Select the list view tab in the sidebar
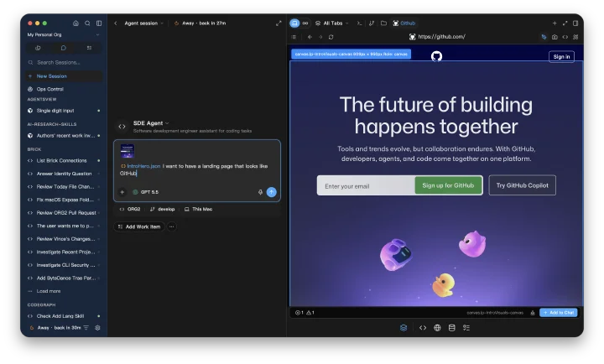 pyautogui.click(x=89, y=48)
